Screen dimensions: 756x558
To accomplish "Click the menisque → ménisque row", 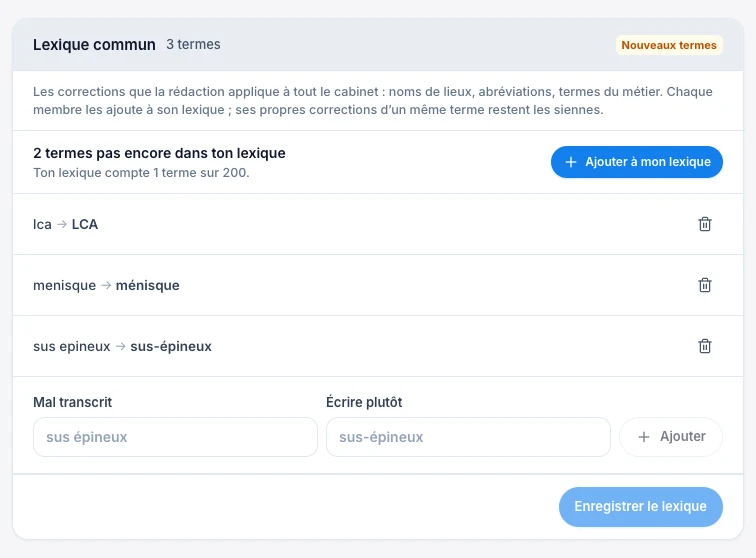I will [x=378, y=285].
